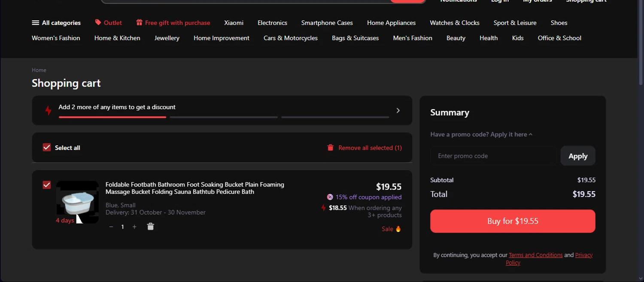Increase item quantity with plus button
The height and width of the screenshot is (282, 644).
point(134,227)
